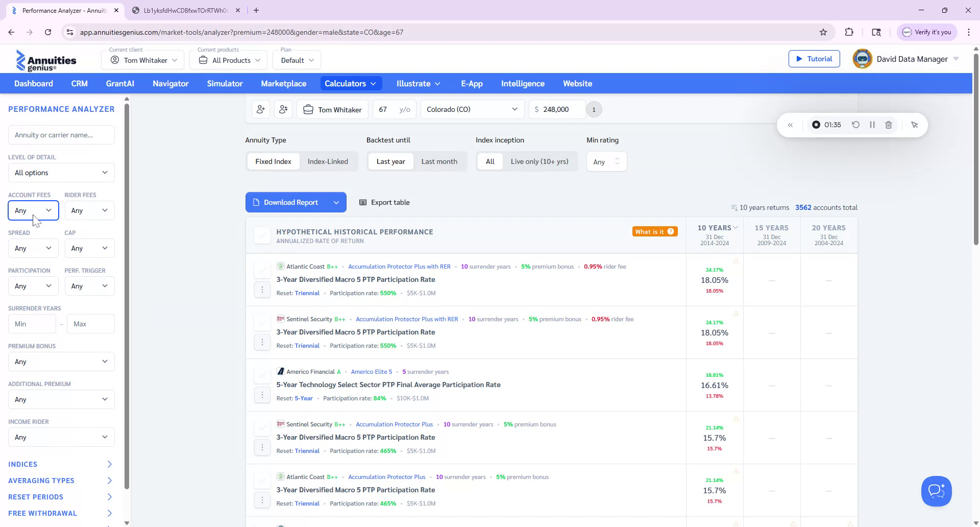The height and width of the screenshot is (527, 980).
Task: Switch Backtest until to Last month
Action: 439,161
